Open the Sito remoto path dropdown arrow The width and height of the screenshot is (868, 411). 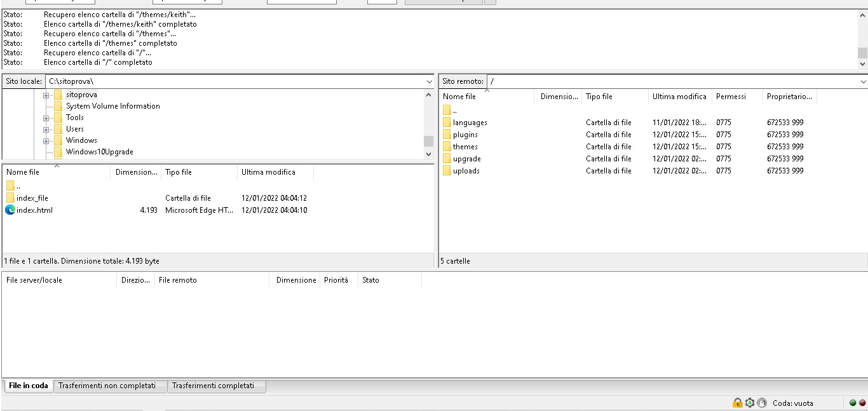(863, 81)
